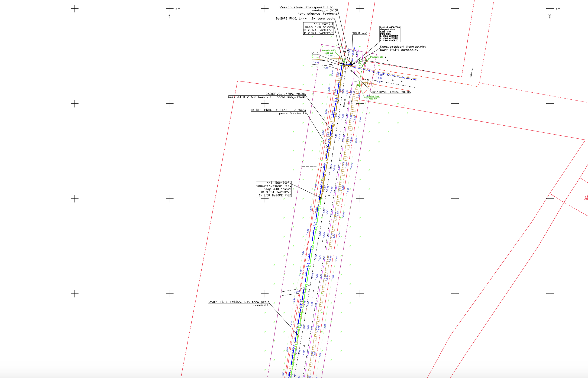Click the SÕLM V-1 node label
This screenshot has height=378, width=588.
coord(360,33)
